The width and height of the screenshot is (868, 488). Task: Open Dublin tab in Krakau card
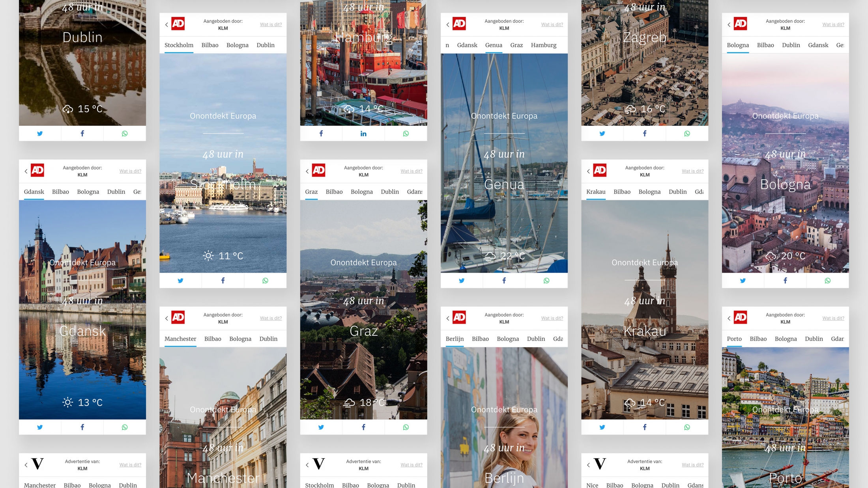click(677, 192)
